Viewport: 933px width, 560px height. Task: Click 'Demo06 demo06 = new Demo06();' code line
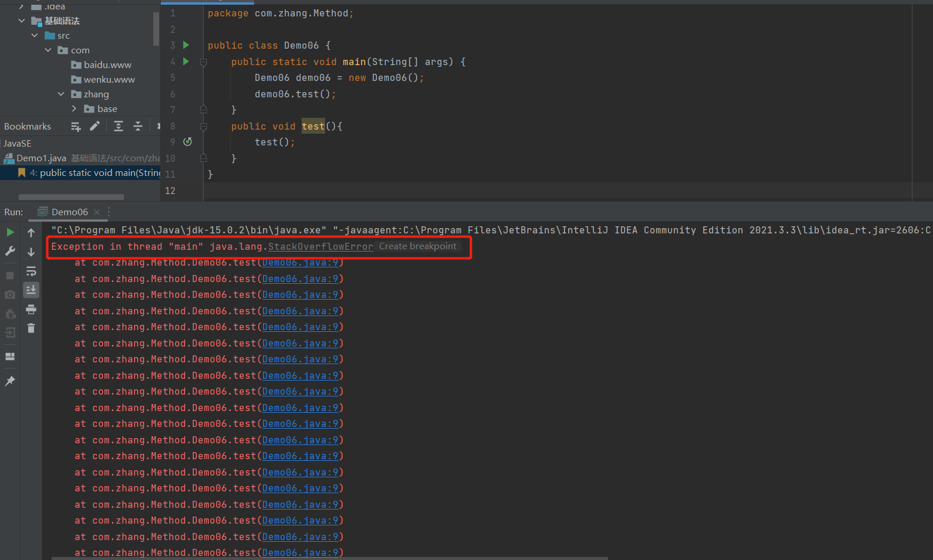pyautogui.click(x=339, y=78)
